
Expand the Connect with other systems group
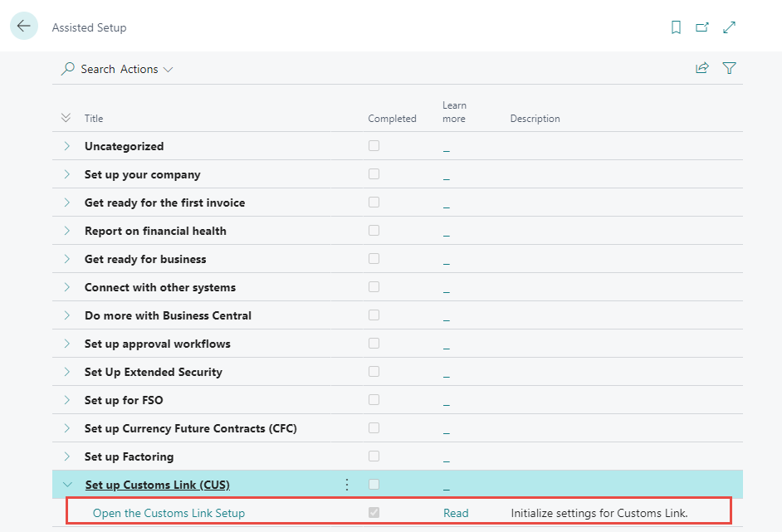click(x=67, y=287)
